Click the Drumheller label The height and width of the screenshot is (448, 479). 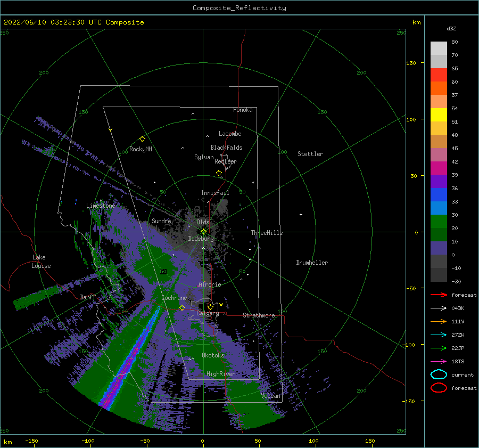pyautogui.click(x=312, y=263)
